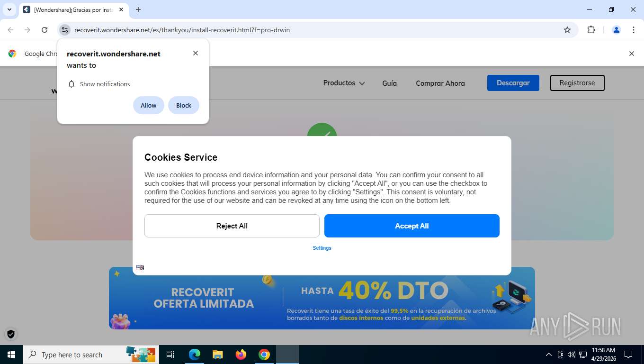Close the Wondershare tab
The height and width of the screenshot is (364, 644).
121,9
